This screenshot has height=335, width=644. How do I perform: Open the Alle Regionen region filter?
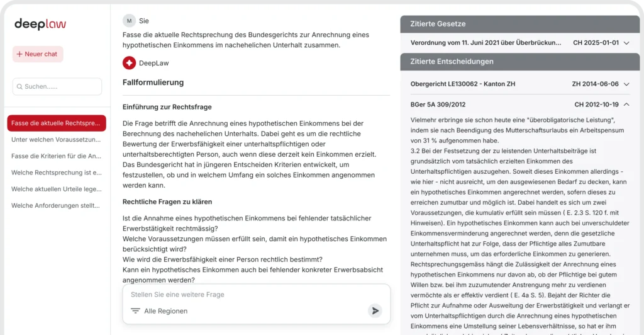pos(165,311)
